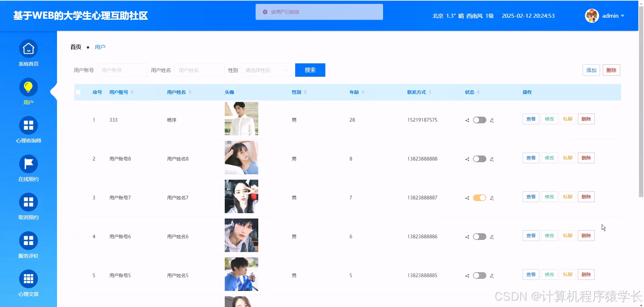Open 心理文章 from the sidebar
The height and width of the screenshot is (307, 644).
coord(28,283)
